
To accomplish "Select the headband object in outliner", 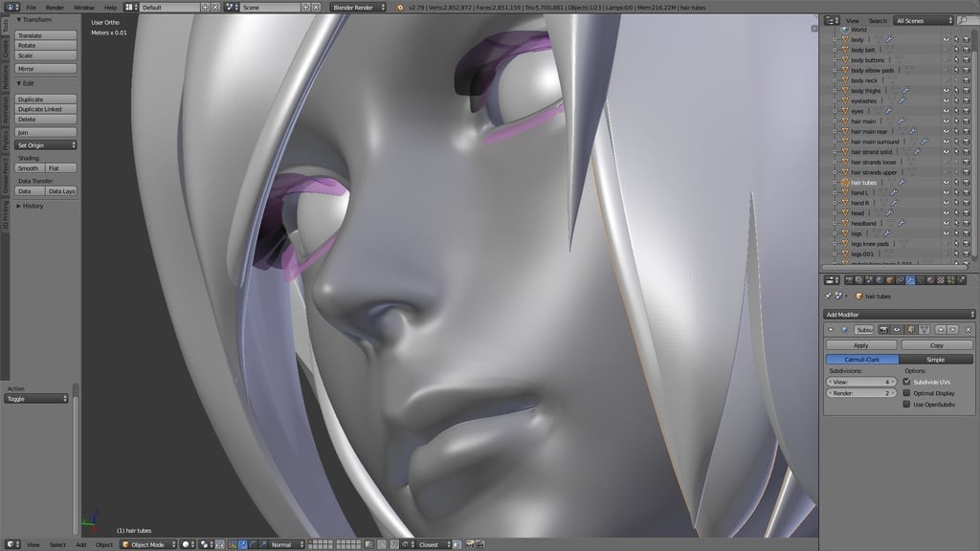I will pos(863,223).
